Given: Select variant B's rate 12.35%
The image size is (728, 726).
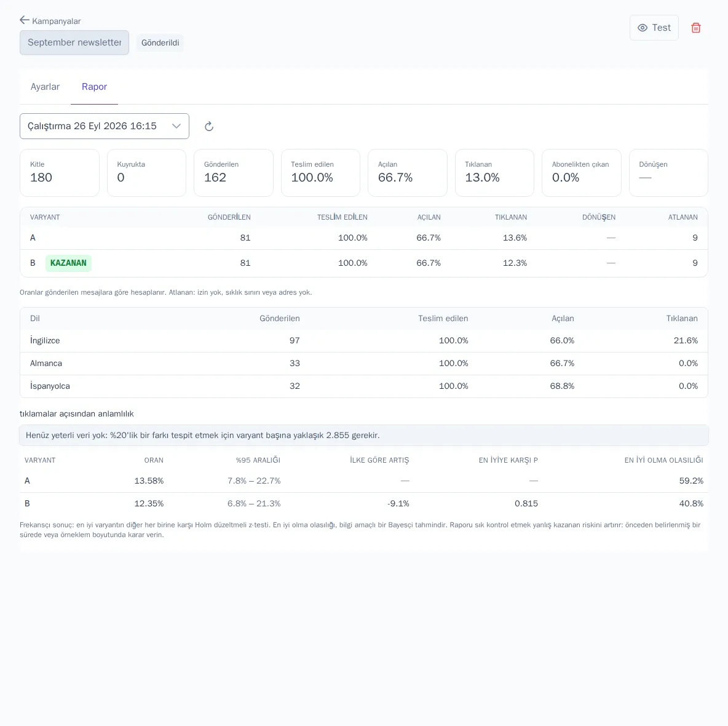Looking at the screenshot, I should 149,503.
